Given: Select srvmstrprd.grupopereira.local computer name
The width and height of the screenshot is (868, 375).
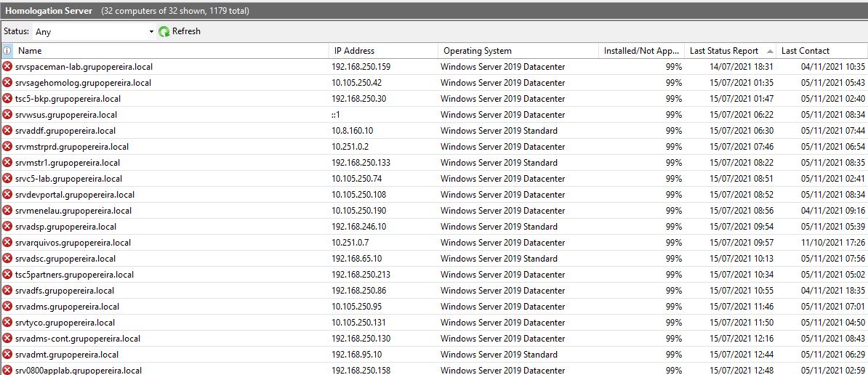Looking at the screenshot, I should click(72, 147).
